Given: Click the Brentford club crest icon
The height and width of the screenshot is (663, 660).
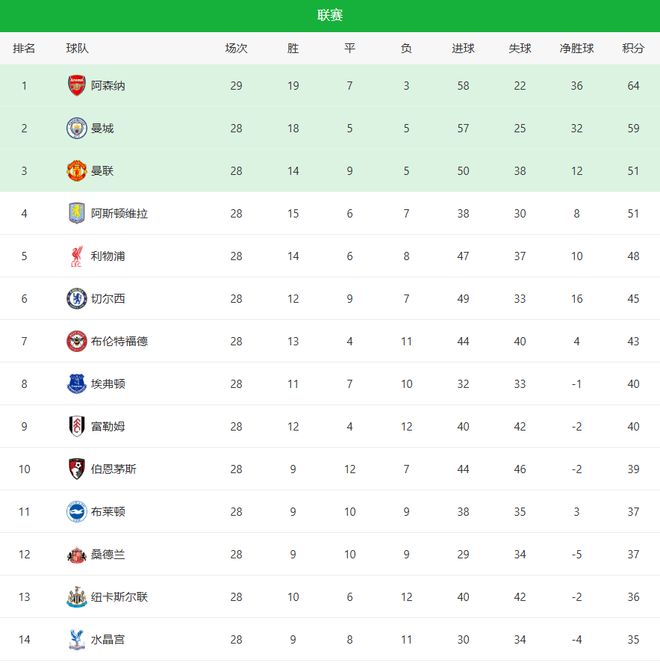Looking at the screenshot, I should [x=76, y=341].
